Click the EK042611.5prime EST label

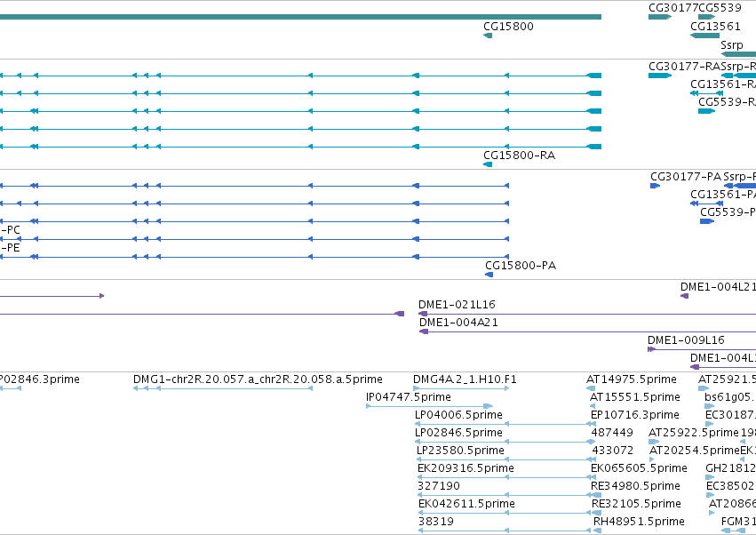[x=466, y=504]
